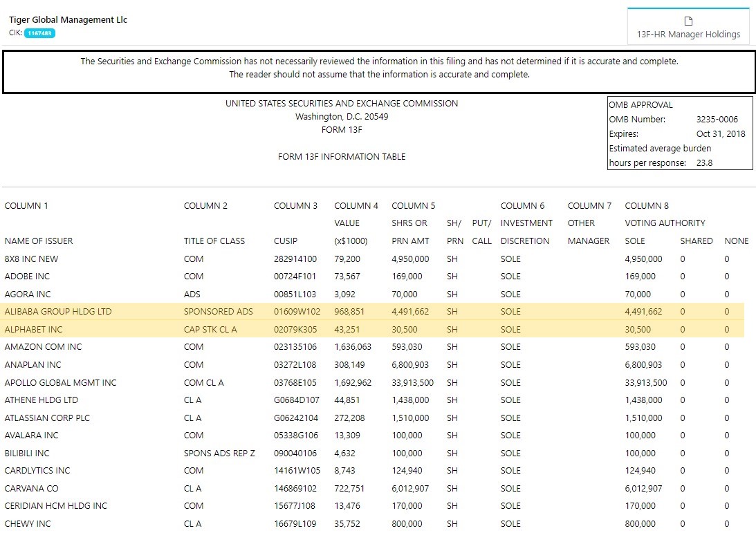Click CUSIP value 282914100 for 8X8 INC
Image resolution: width=756 pixels, height=533 pixels.
(295, 259)
